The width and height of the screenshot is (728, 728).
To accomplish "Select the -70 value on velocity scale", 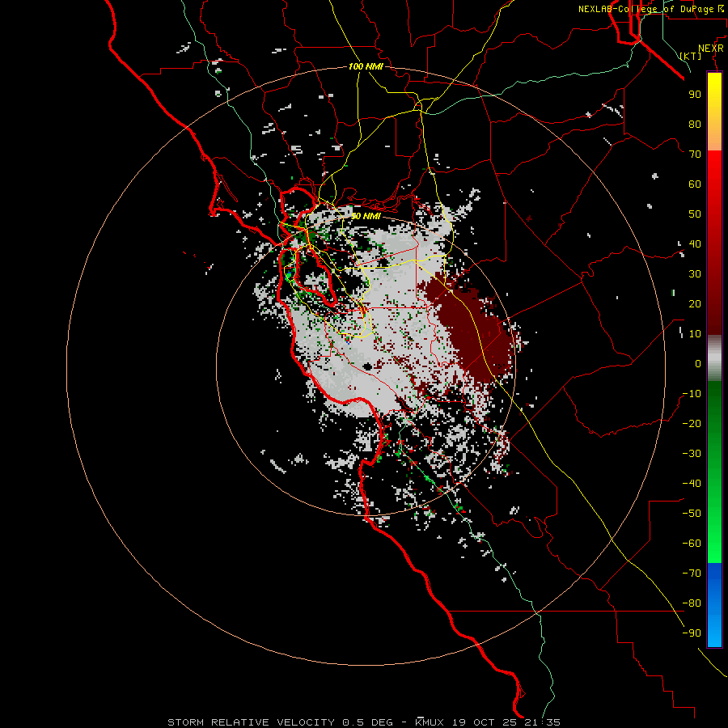I will tap(692, 574).
